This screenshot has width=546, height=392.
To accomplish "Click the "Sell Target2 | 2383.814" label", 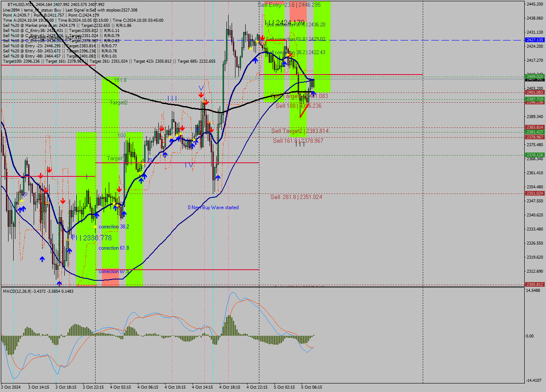I will 300,131.
